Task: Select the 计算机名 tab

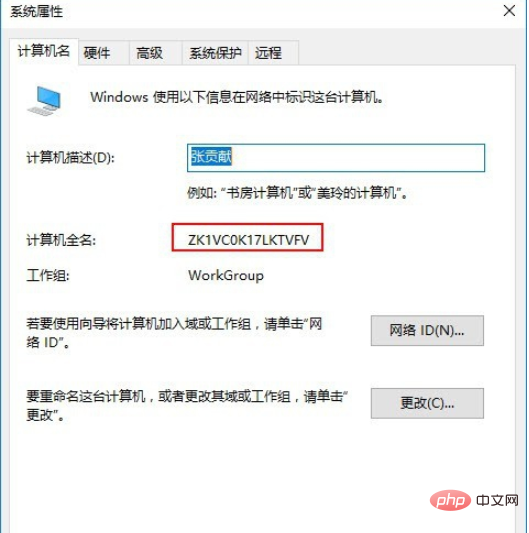Action: (x=44, y=52)
